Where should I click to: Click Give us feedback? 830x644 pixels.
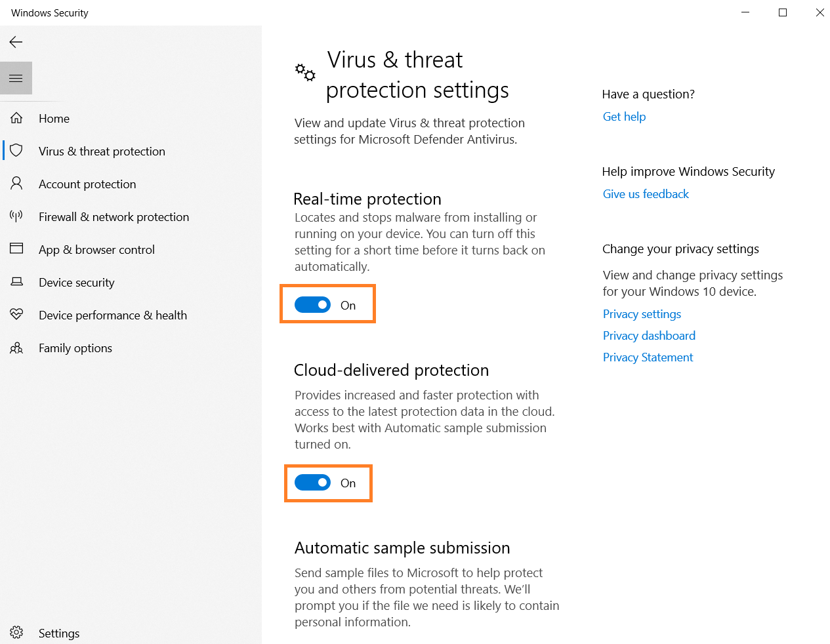(x=645, y=193)
